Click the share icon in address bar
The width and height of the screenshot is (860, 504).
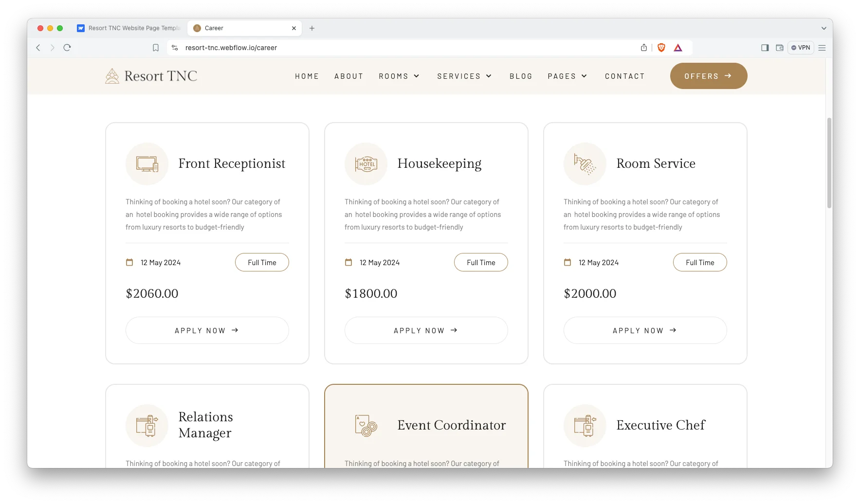tap(644, 48)
